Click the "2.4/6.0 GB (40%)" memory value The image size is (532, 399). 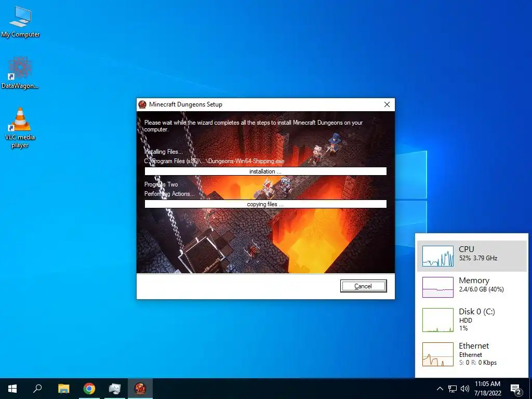482,289
